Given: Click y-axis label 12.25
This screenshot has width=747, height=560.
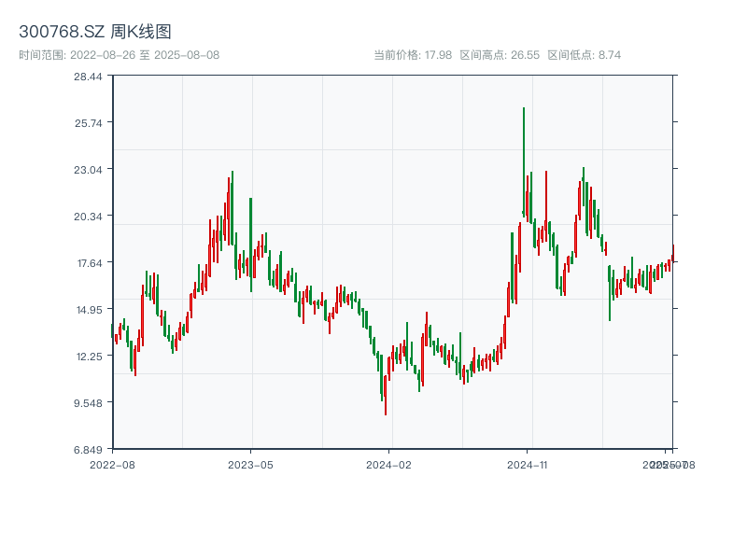Looking at the screenshot, I should pyautogui.click(x=90, y=357).
